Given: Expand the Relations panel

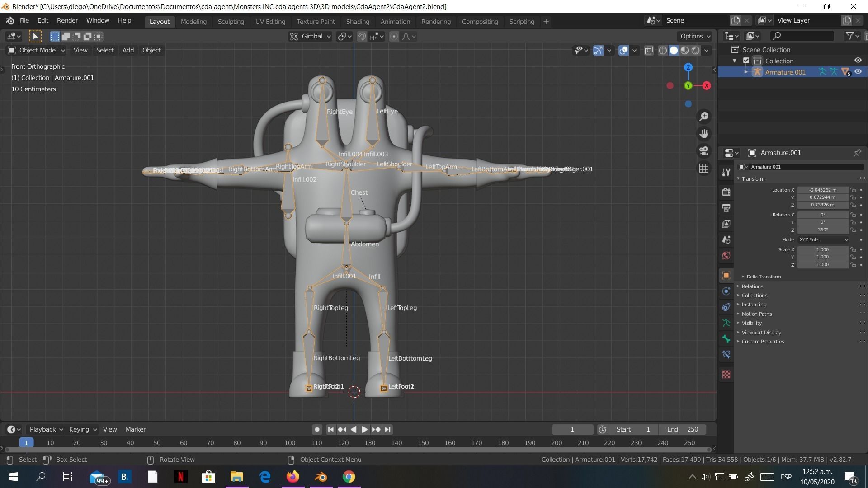Looking at the screenshot, I should 752,286.
